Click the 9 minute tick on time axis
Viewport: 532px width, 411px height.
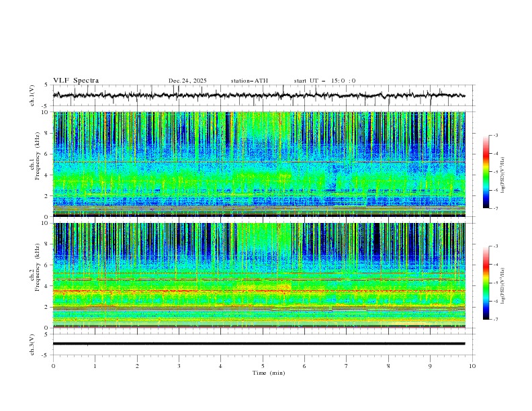[x=430, y=366]
